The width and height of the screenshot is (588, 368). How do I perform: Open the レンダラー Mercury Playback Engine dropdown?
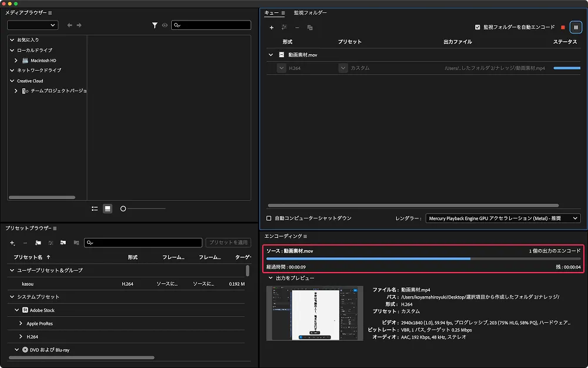click(503, 218)
